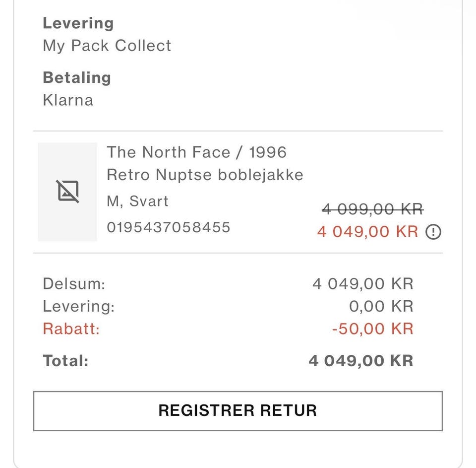Click the crossed-out price 4 099,00 KR
The width and height of the screenshot is (476, 468).
pos(372,209)
